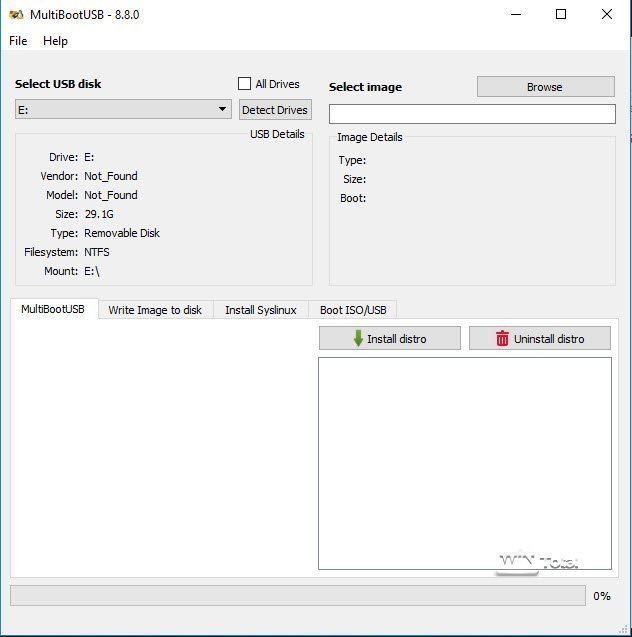Viewport: 632px width, 637px height.
Task: Click the red trash Uninstall distro icon
Action: (502, 338)
